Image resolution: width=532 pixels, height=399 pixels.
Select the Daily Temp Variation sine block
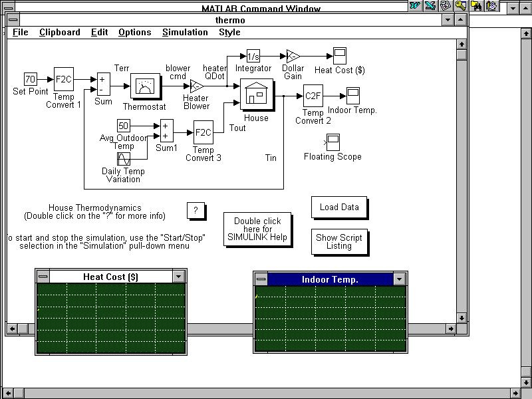pos(124,159)
